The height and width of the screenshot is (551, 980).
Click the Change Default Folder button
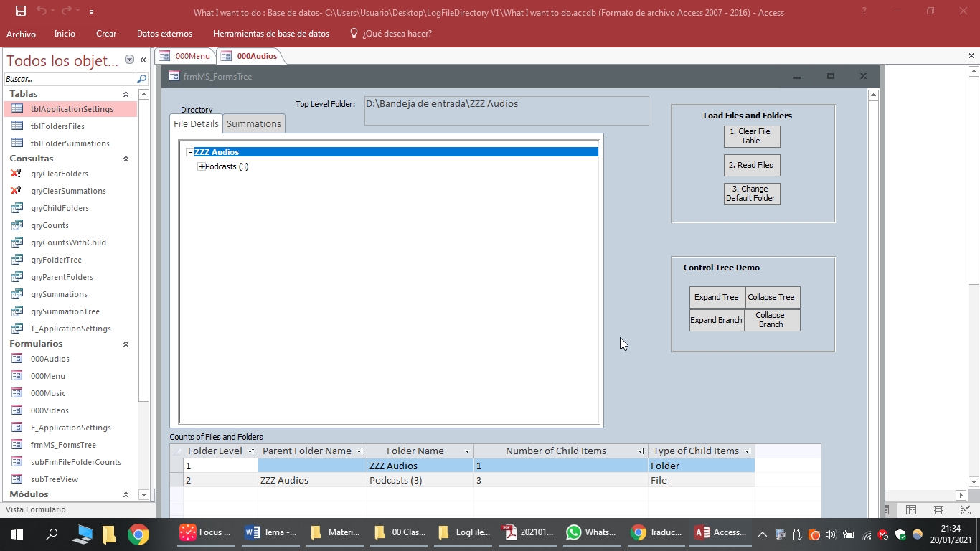tap(752, 194)
